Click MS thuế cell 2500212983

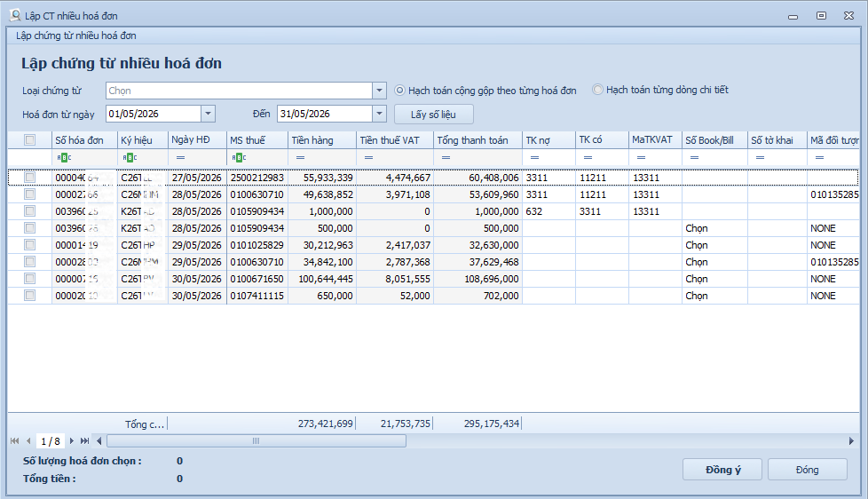pyautogui.click(x=257, y=178)
